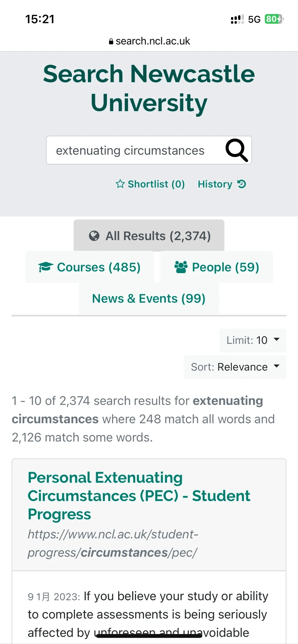Tap the History clock arrow icon
The image size is (298, 644).
(x=242, y=184)
